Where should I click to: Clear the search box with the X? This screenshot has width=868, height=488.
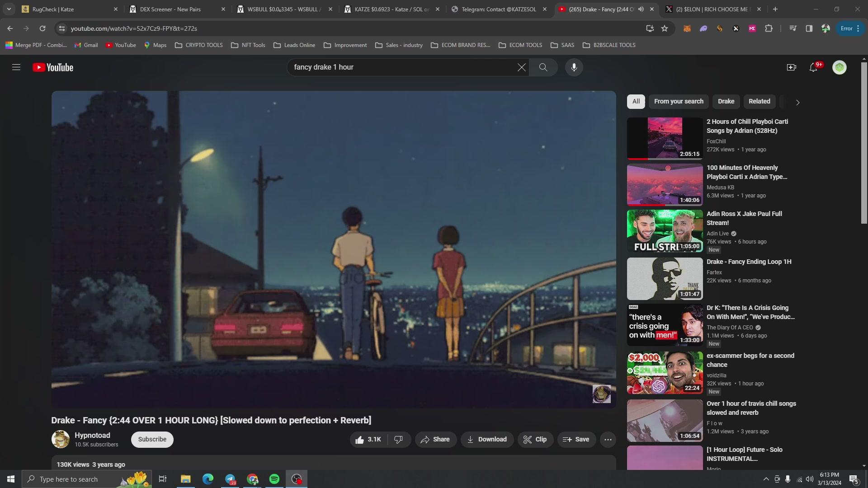(521, 67)
